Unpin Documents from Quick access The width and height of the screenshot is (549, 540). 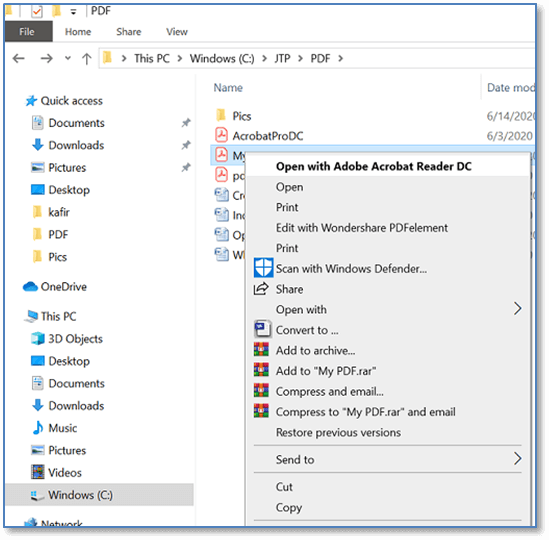(186, 123)
